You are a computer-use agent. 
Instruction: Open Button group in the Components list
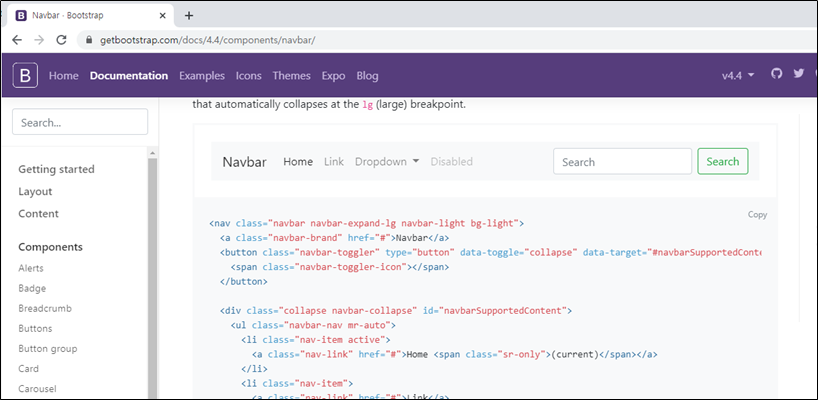coord(47,348)
